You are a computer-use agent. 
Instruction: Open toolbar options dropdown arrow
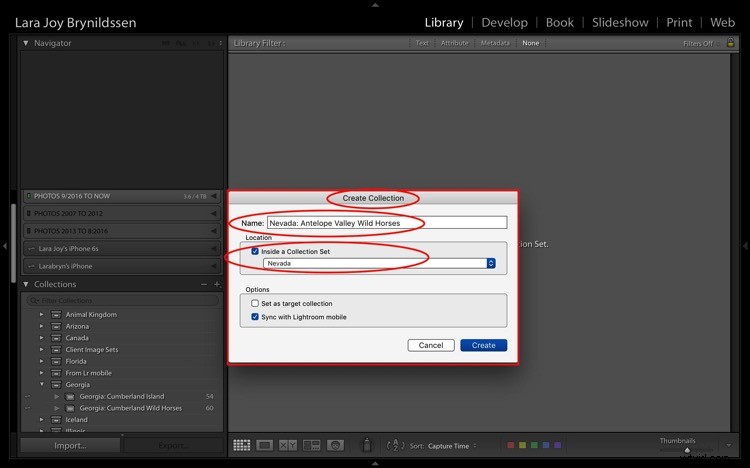coord(728,446)
